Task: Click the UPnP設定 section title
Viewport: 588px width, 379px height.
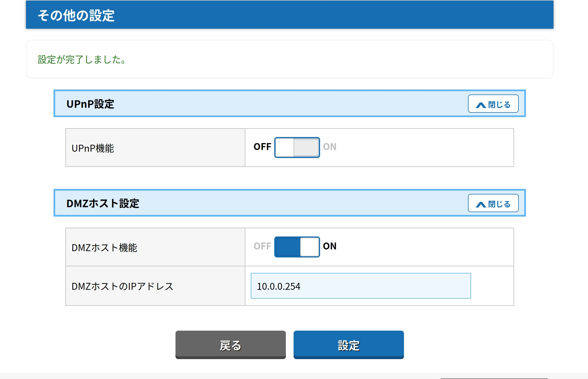Action: (x=90, y=104)
